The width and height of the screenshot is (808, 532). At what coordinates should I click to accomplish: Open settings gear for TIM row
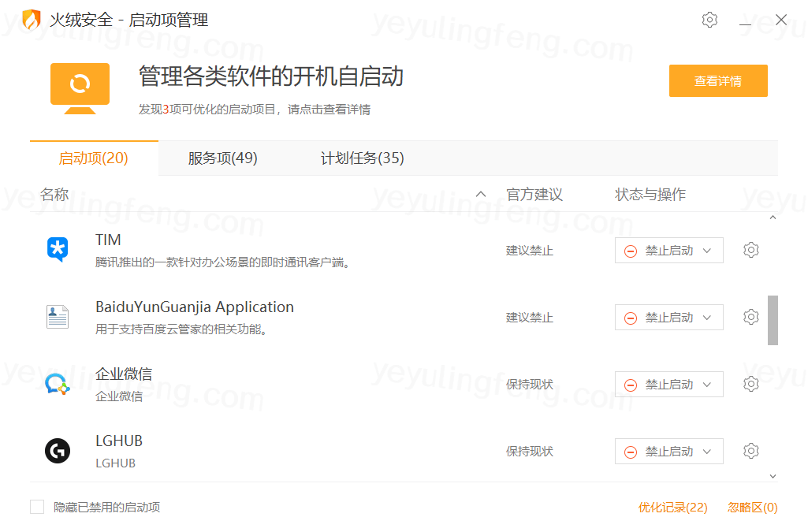click(x=750, y=250)
